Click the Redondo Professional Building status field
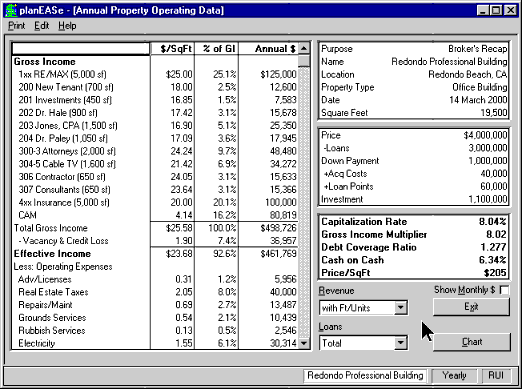 point(365,375)
